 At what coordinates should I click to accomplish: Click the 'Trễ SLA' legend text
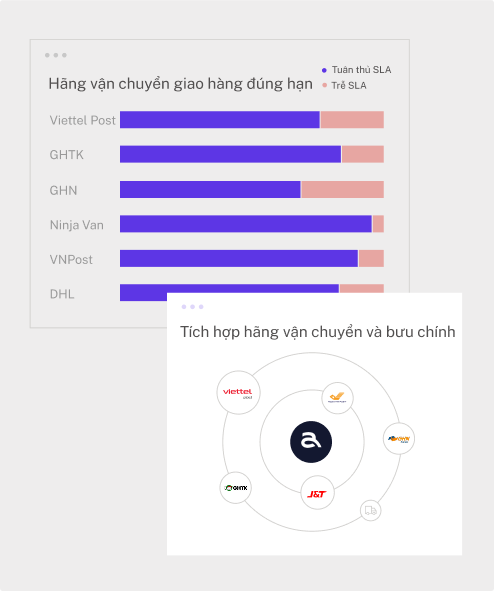[349, 86]
